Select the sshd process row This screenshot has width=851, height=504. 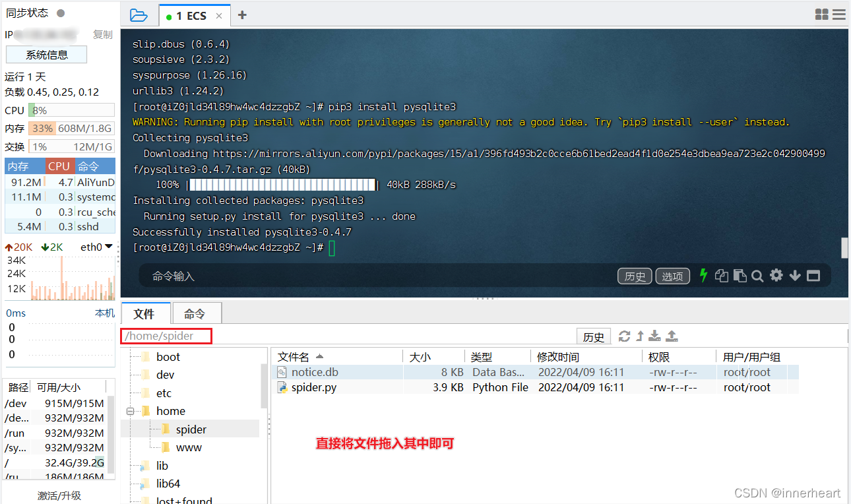click(60, 226)
